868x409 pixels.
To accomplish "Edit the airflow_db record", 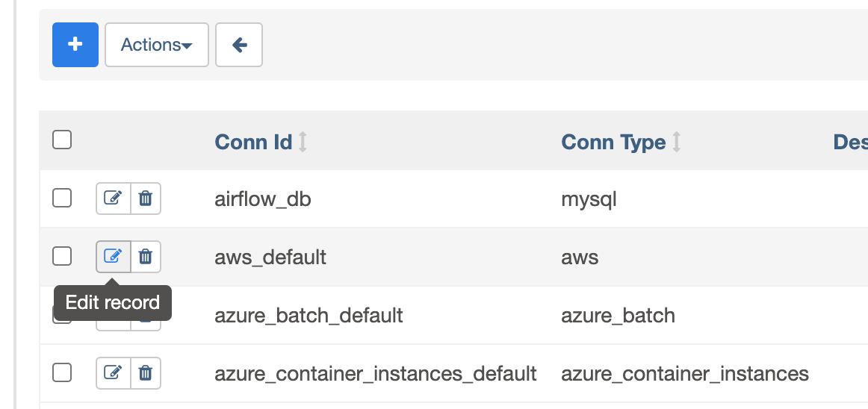I will [113, 199].
